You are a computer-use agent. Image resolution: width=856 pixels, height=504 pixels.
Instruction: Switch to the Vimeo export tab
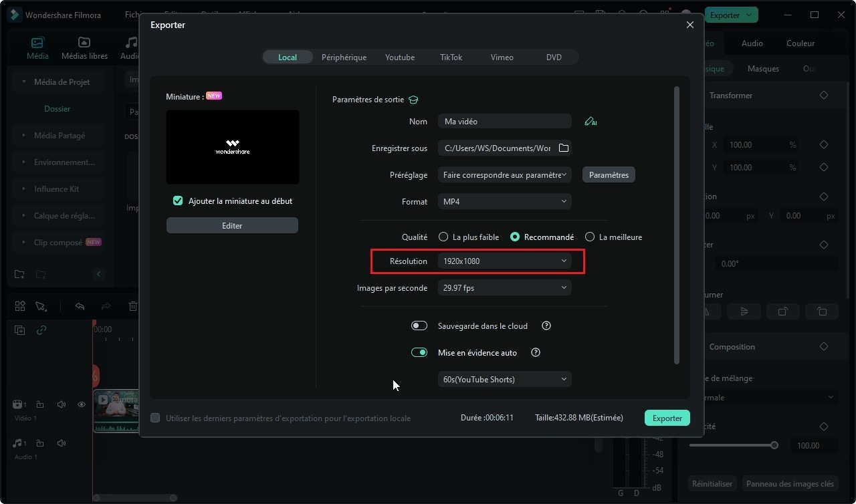point(502,57)
